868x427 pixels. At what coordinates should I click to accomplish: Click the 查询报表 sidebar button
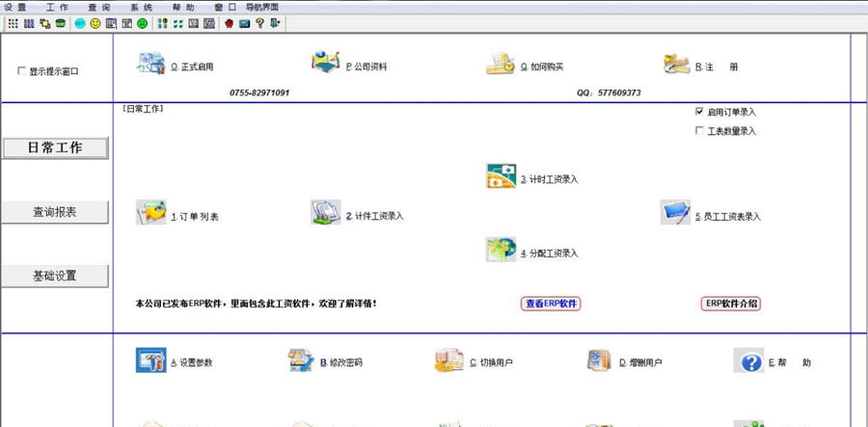point(55,212)
